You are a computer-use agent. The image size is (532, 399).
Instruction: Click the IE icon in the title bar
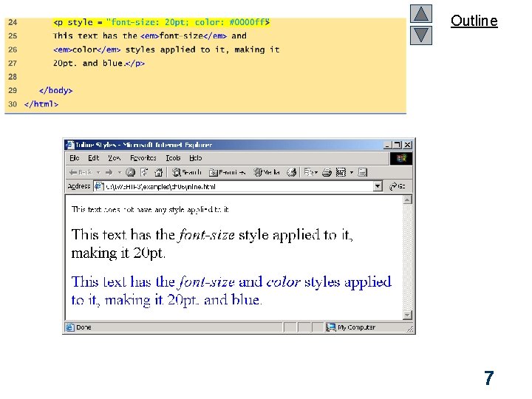(70, 145)
